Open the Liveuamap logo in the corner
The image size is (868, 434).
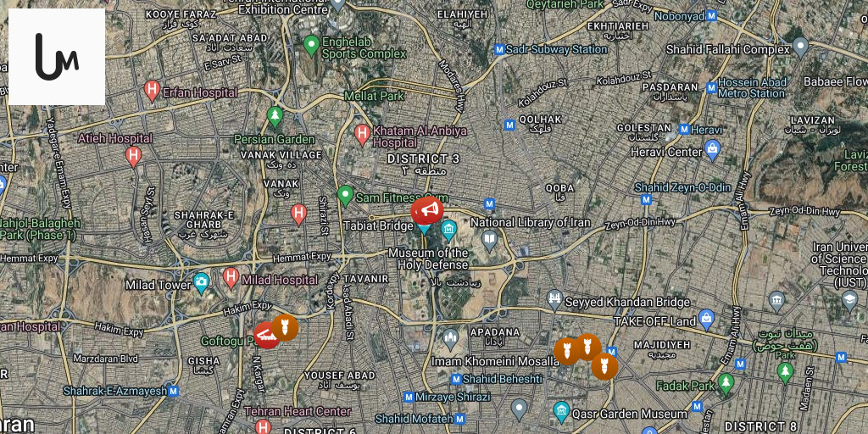[57, 57]
